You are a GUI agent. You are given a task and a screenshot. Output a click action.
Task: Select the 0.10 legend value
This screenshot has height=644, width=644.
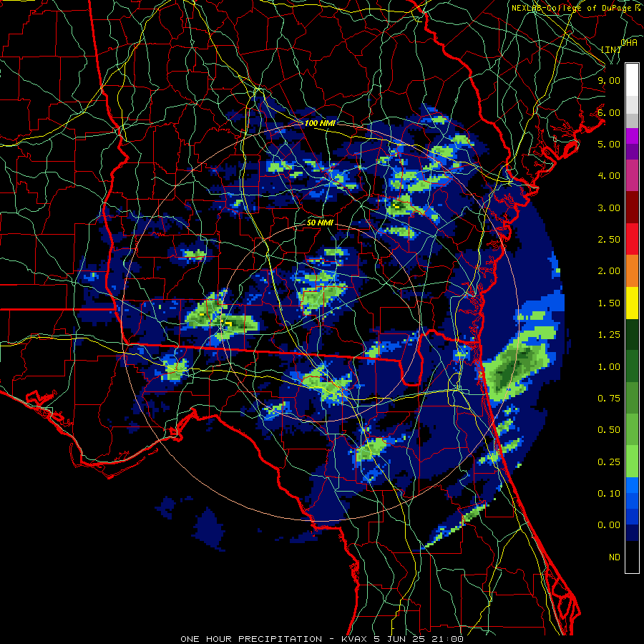tap(609, 494)
